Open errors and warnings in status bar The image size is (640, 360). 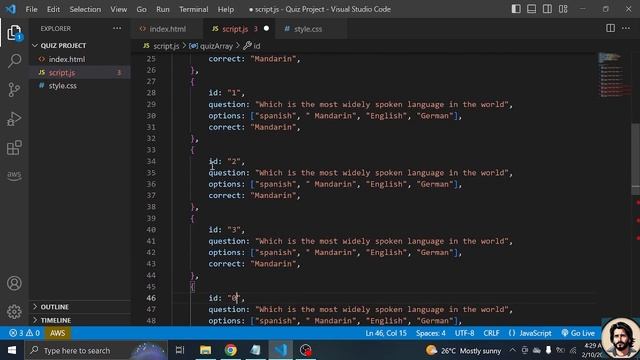24,333
